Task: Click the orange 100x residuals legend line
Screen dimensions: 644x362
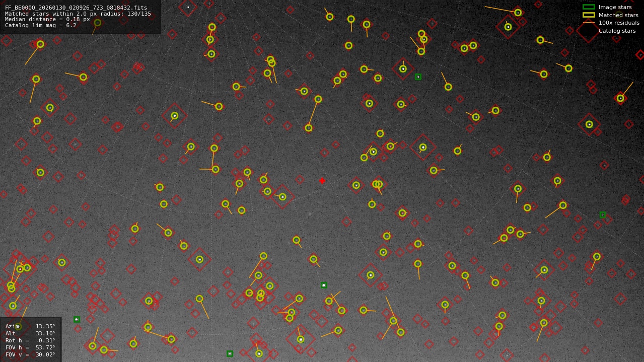Action: [x=589, y=23]
